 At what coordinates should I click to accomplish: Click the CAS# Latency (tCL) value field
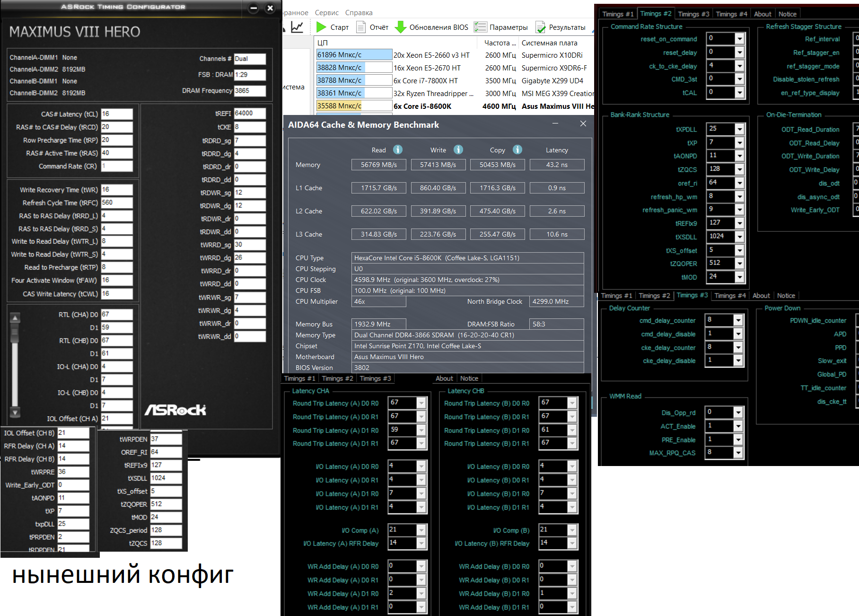click(x=117, y=114)
